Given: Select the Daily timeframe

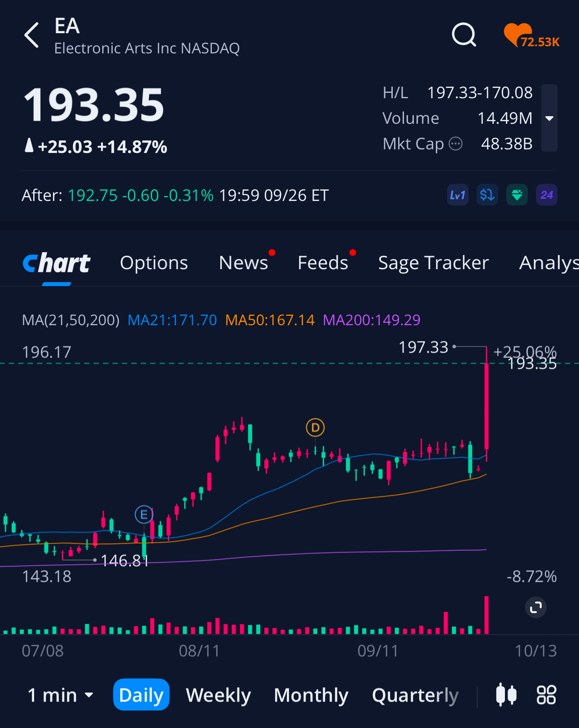Looking at the screenshot, I should point(141,695).
